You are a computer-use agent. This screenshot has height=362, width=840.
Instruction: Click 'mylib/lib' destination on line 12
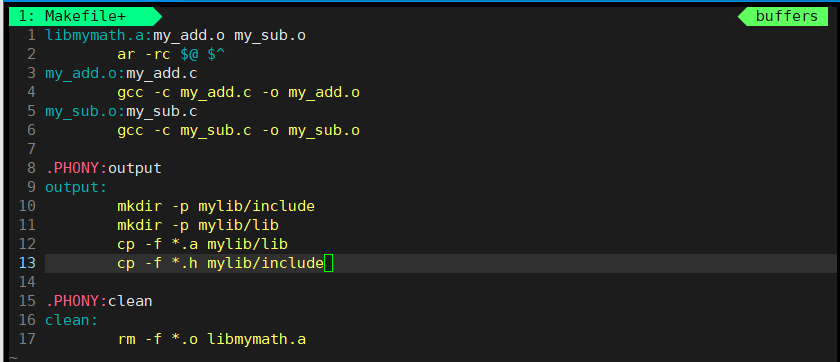coord(248,245)
